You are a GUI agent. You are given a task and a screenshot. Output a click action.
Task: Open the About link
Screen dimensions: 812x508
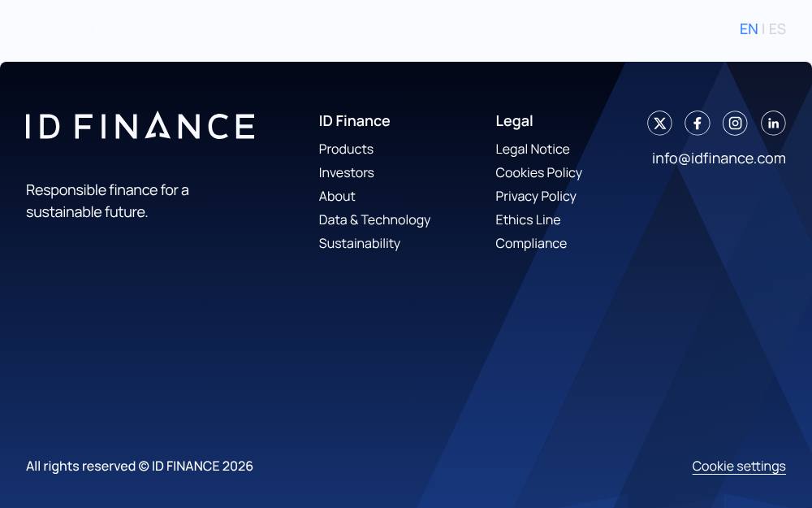click(337, 197)
